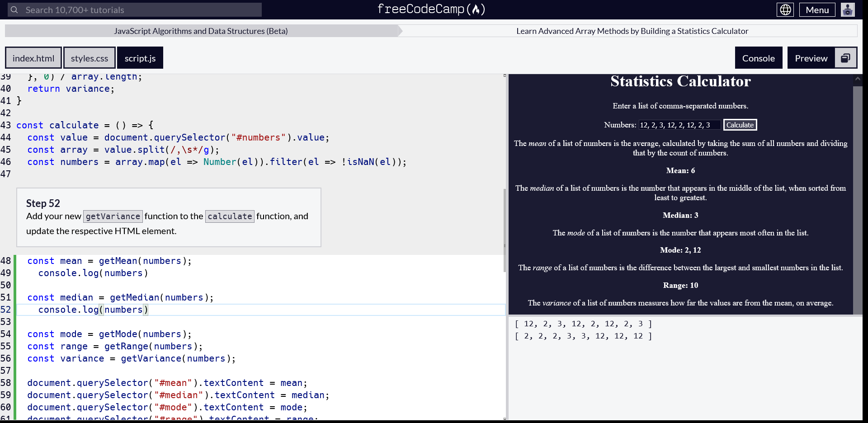Image resolution: width=868 pixels, height=423 pixels.
Task: Click the Median: 3 result
Action: [x=680, y=215]
